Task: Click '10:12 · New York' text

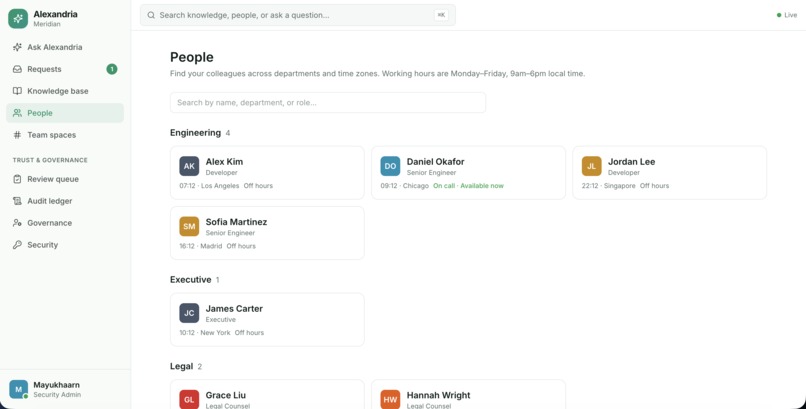Action: (x=205, y=333)
